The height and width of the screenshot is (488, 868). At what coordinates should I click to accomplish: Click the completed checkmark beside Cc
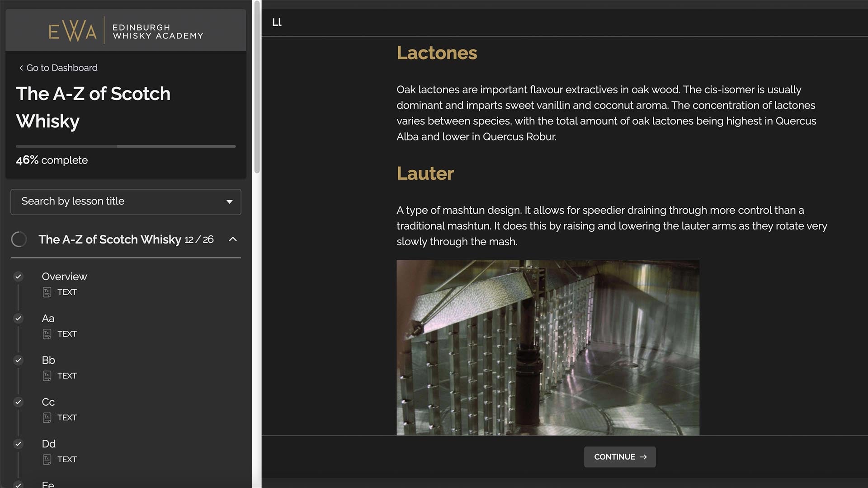click(x=18, y=402)
